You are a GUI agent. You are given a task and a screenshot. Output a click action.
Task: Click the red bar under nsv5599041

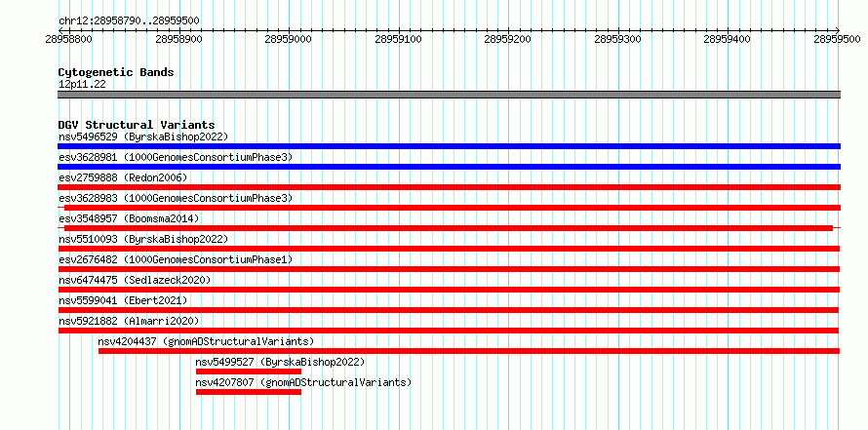(x=449, y=310)
